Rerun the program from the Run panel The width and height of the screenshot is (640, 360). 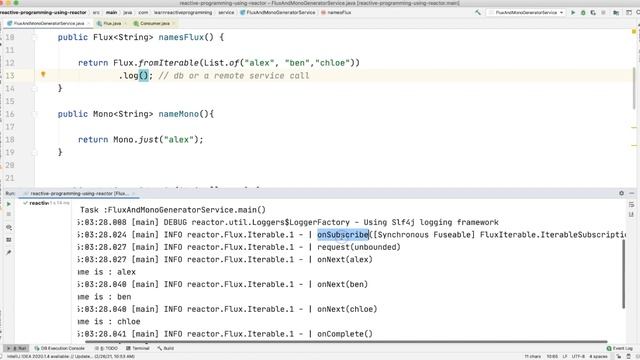click(9, 204)
